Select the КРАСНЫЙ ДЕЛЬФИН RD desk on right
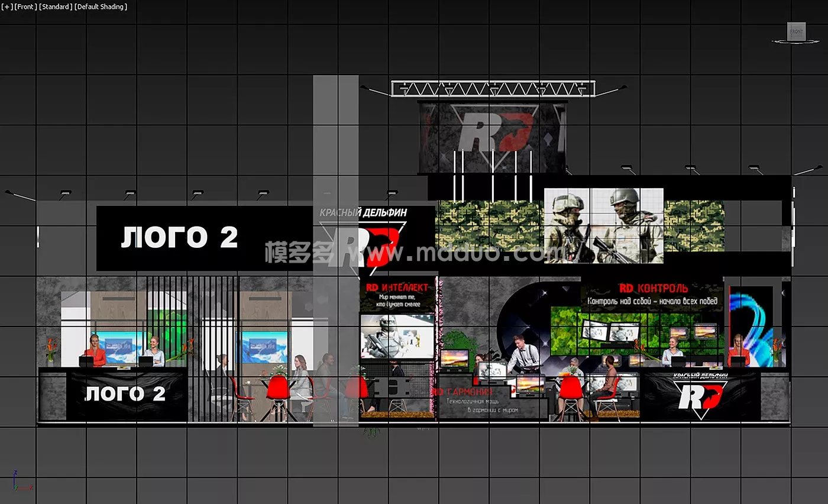Screen dimensions: 828x504 pyautogui.click(x=701, y=395)
